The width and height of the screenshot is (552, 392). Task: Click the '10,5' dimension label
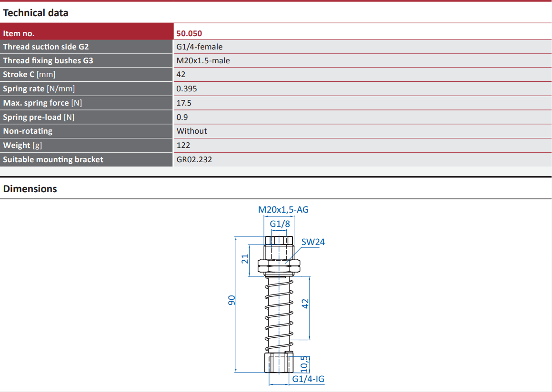(304, 364)
